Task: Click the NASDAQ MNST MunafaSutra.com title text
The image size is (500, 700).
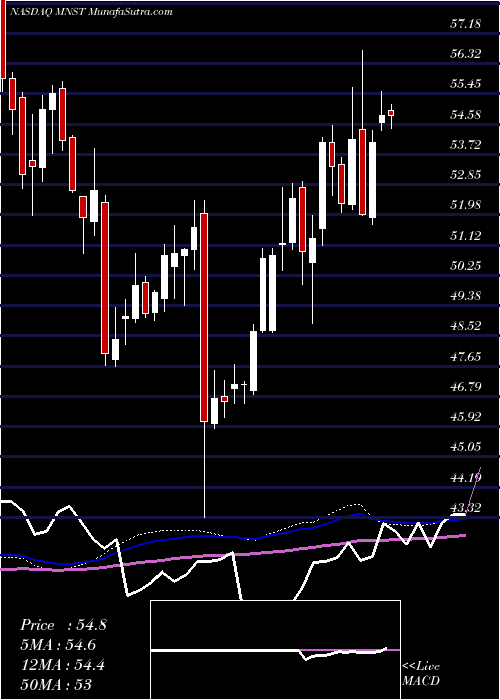Action: tap(90, 12)
